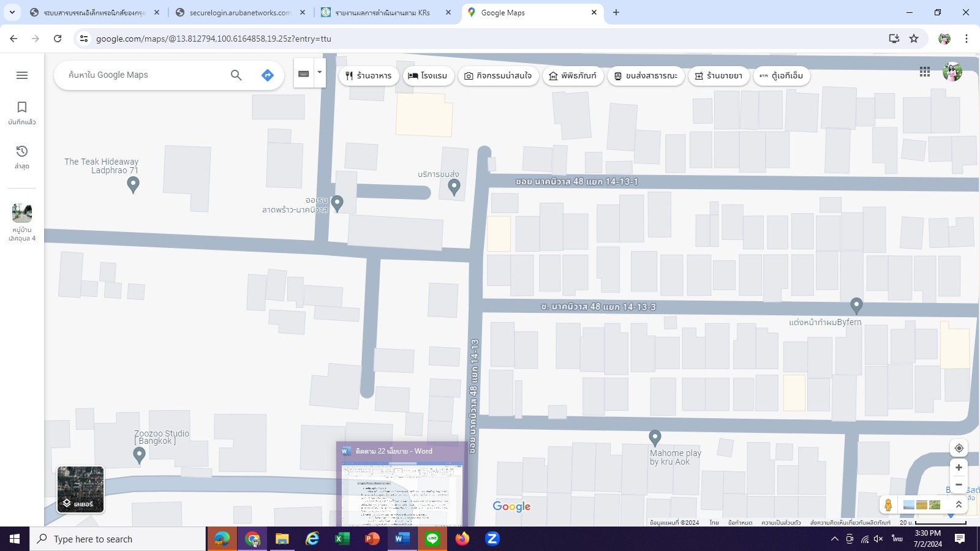980x551 pixels.
Task: Drop into Street View with Pegman
Action: pyautogui.click(x=888, y=505)
